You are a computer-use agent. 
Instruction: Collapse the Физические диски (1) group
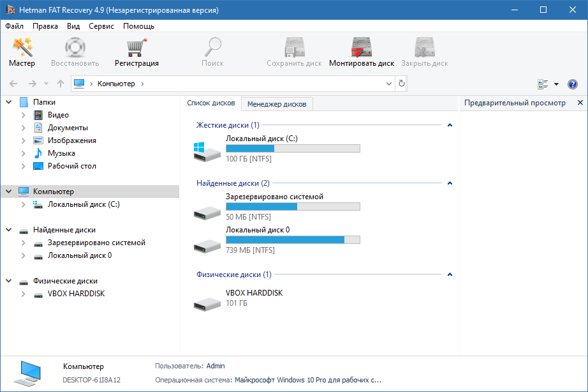(x=450, y=275)
